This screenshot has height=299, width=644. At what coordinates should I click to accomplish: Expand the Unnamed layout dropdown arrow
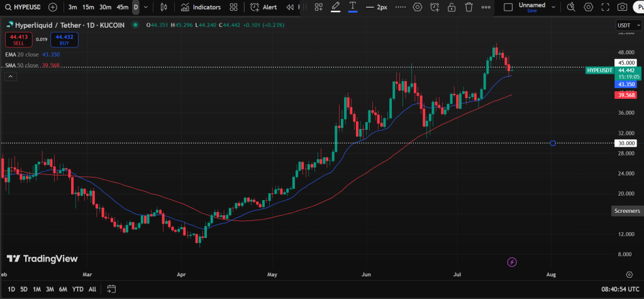click(x=553, y=7)
